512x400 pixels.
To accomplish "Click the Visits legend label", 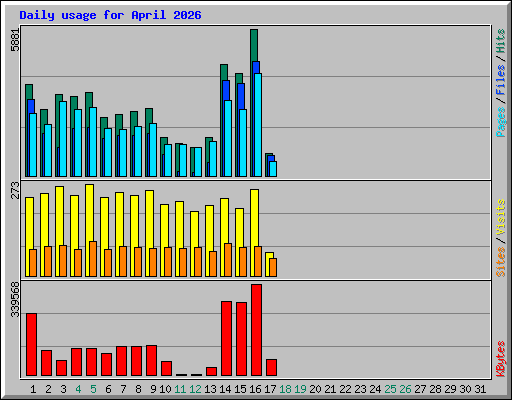I will click(500, 218).
